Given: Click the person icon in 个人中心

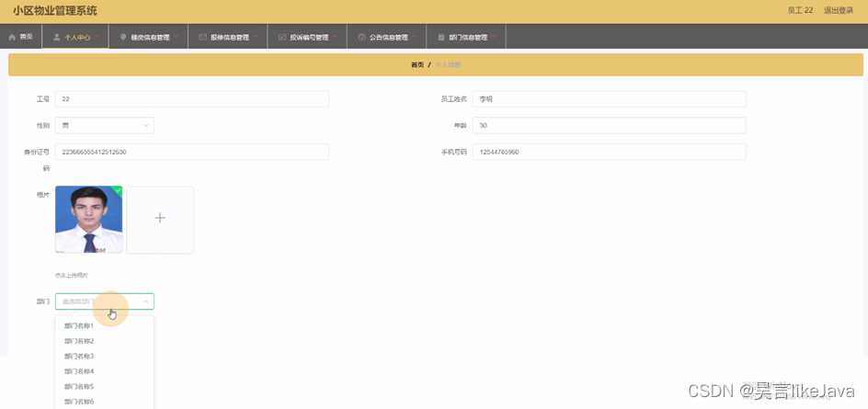Looking at the screenshot, I should pos(56,37).
